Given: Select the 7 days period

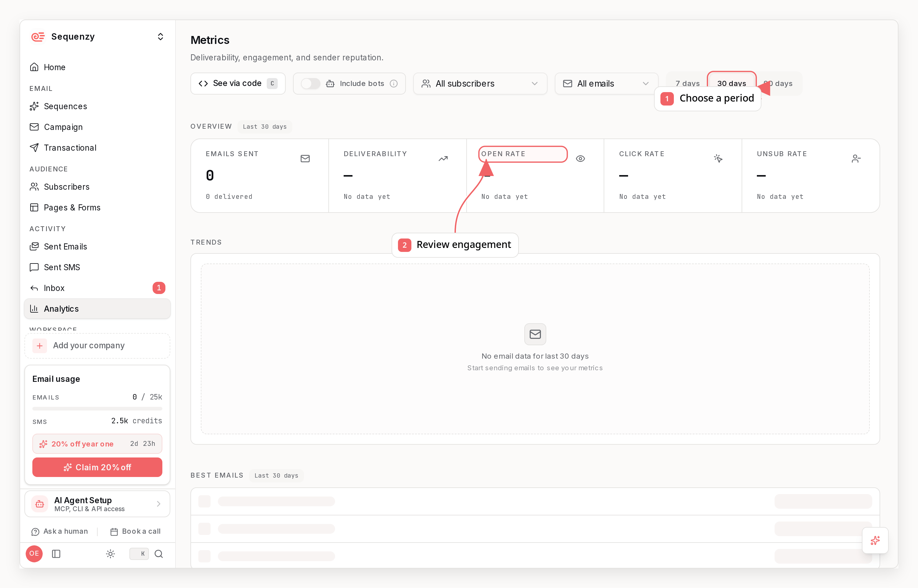Looking at the screenshot, I should click(x=687, y=84).
